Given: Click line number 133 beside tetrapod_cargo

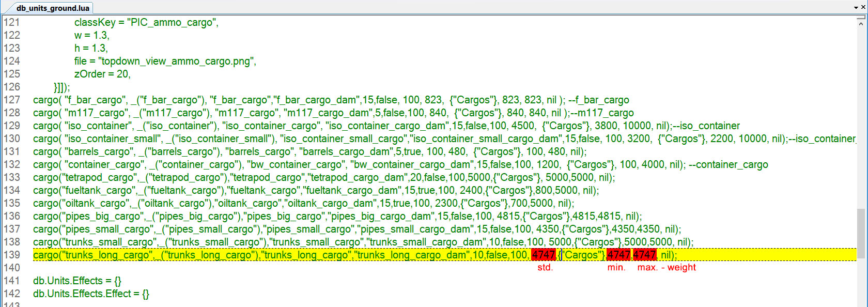Looking at the screenshot, I should [12, 177].
